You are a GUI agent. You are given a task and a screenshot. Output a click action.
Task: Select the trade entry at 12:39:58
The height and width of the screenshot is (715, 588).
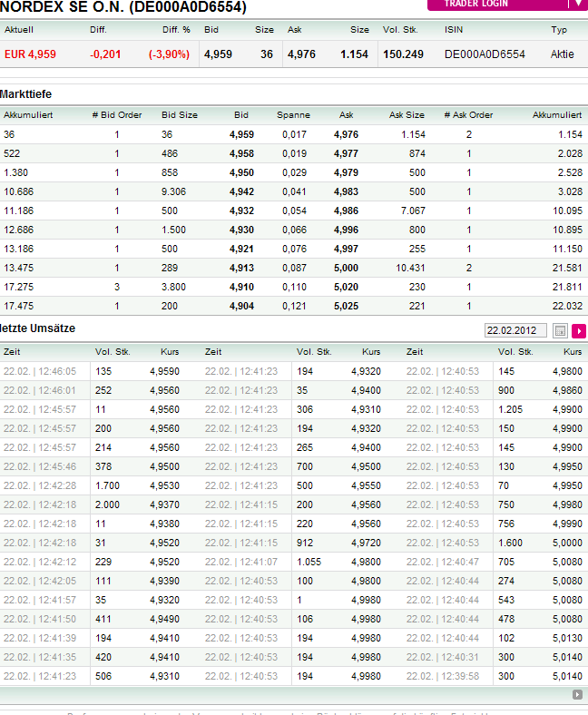[x=443, y=676]
